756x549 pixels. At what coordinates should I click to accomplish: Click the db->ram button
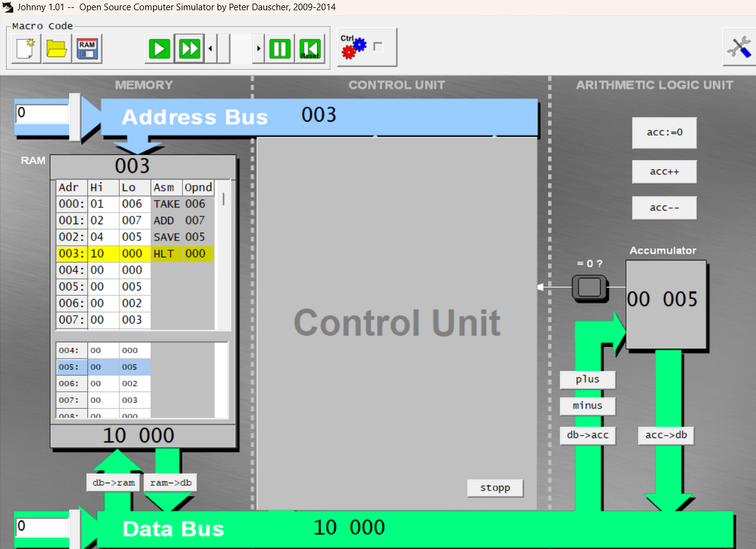[114, 483]
